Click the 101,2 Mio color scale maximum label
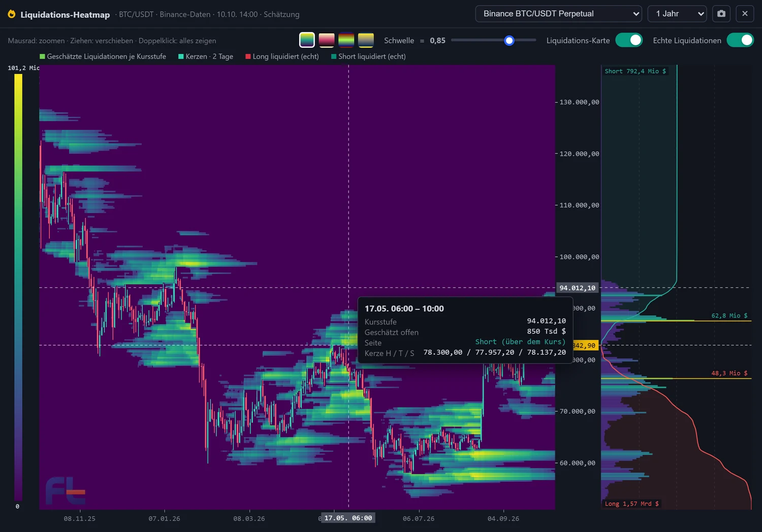 coord(23,68)
